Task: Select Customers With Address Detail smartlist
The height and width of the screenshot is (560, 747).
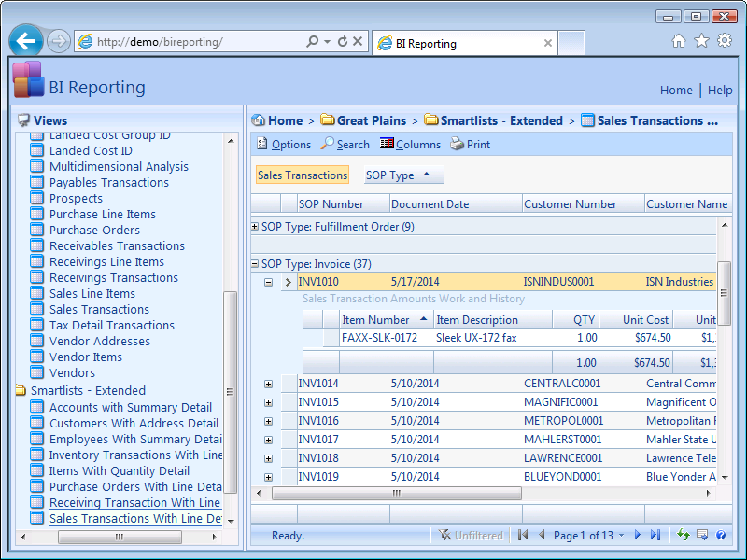Action: pos(134,424)
